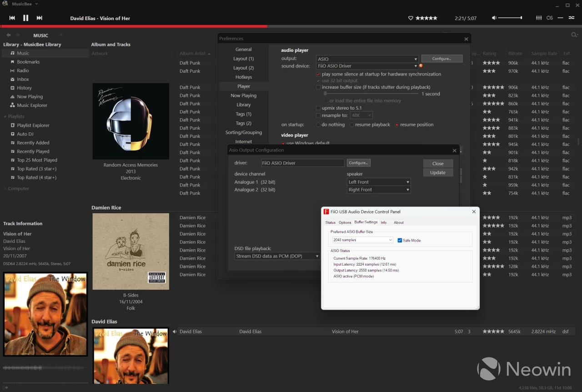This screenshot has height=392, width=582.
Task: Toggle Last.fm scrobbling icon
Action: pos(550,18)
